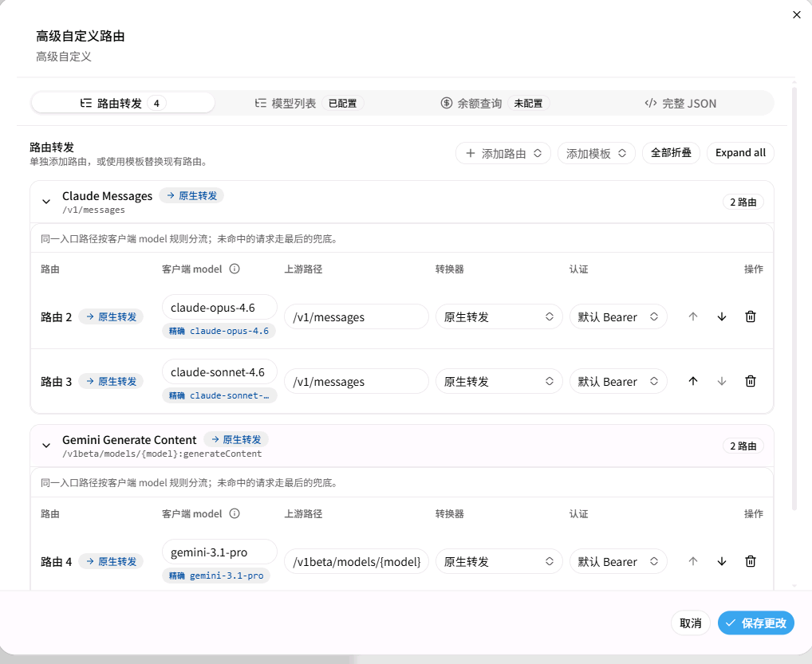Edit the claude-opus-4.6 client model field

[219, 308]
